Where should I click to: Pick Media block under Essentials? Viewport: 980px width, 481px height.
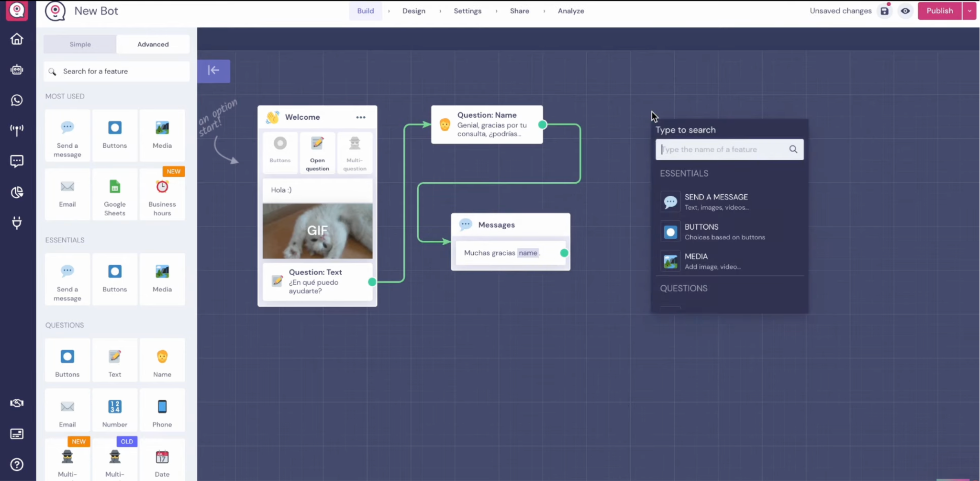(x=162, y=280)
